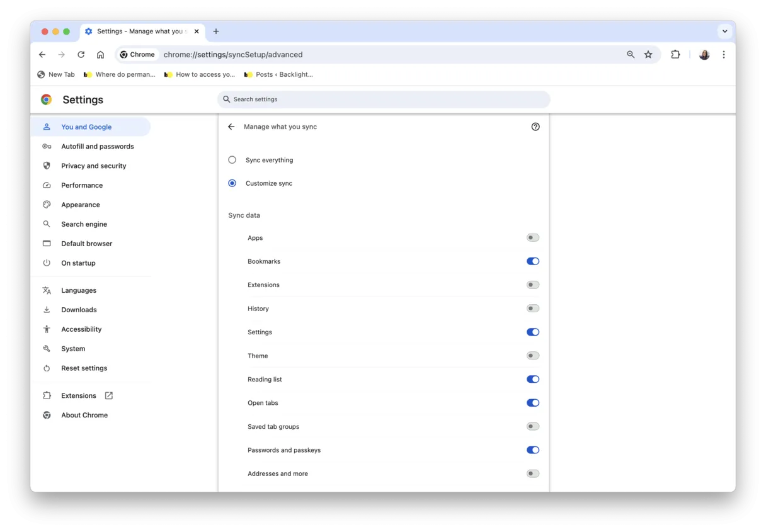766x532 pixels.
Task: Open the About Chrome page
Action: point(84,415)
